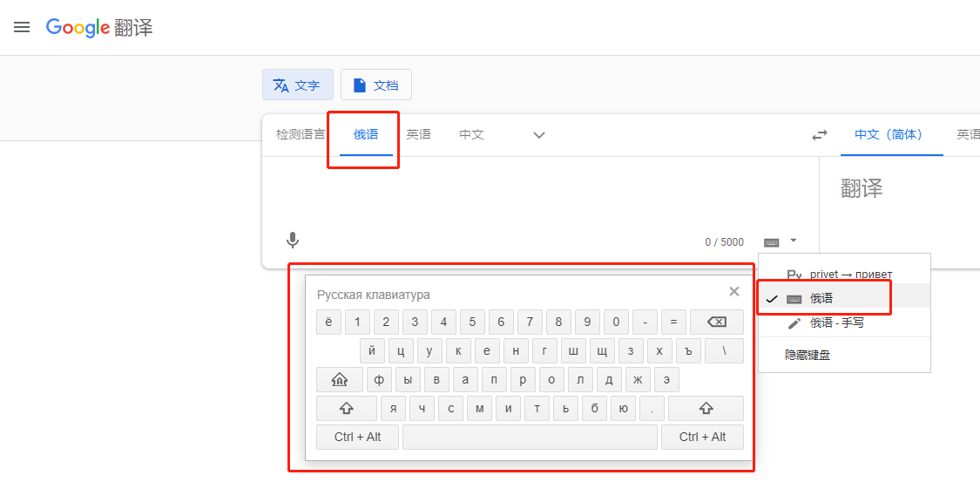Switch to the 英语 source language tab
Screen dimensions: 980x482
pyautogui.click(x=418, y=135)
